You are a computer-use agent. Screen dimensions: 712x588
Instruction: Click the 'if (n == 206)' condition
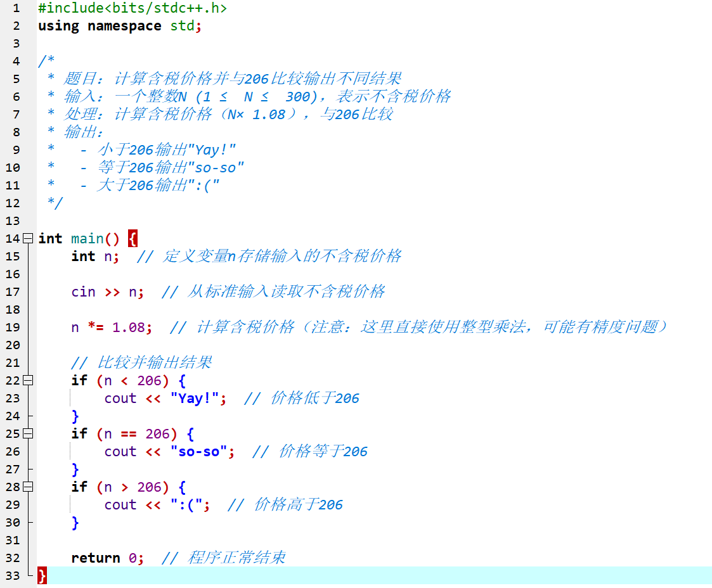pos(124,434)
